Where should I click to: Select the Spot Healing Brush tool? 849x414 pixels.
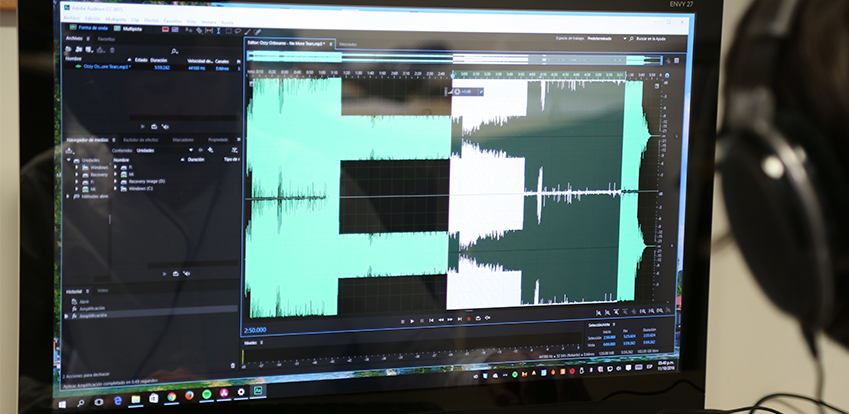[x=257, y=32]
